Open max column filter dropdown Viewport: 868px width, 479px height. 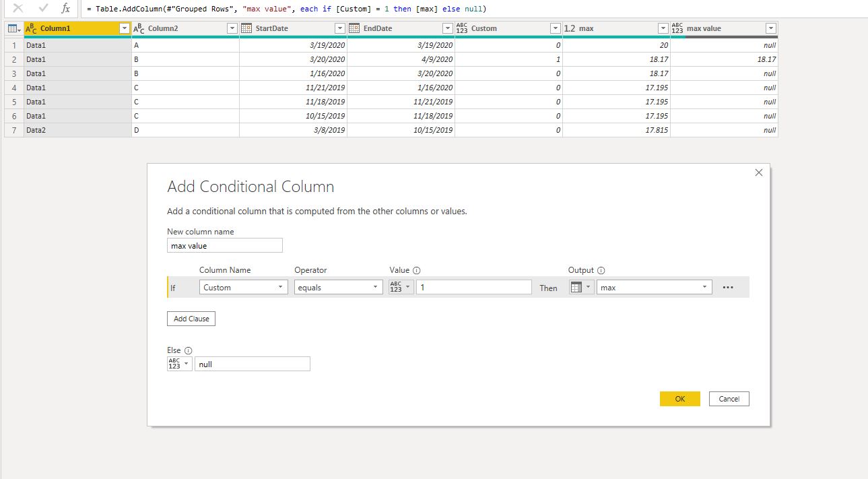pyautogui.click(x=663, y=28)
